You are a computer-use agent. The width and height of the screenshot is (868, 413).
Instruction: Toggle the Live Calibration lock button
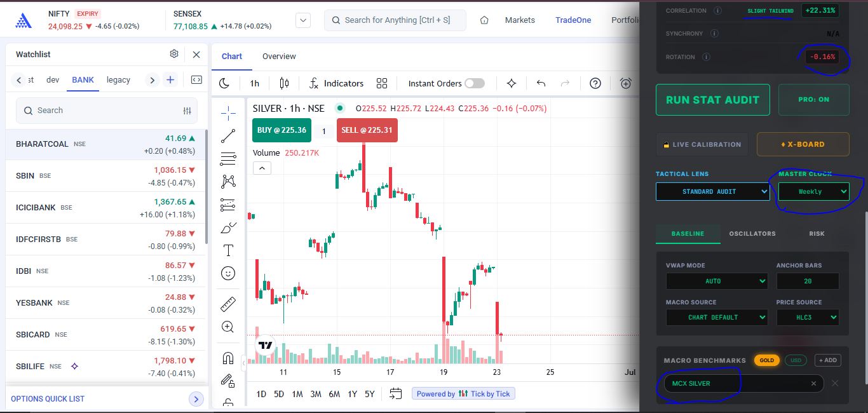[x=702, y=144]
